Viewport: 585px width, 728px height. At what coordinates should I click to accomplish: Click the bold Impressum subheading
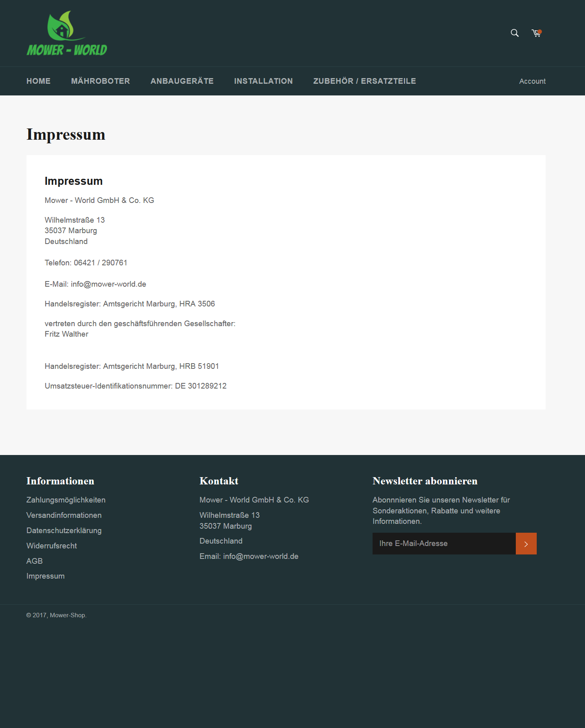[x=74, y=181]
